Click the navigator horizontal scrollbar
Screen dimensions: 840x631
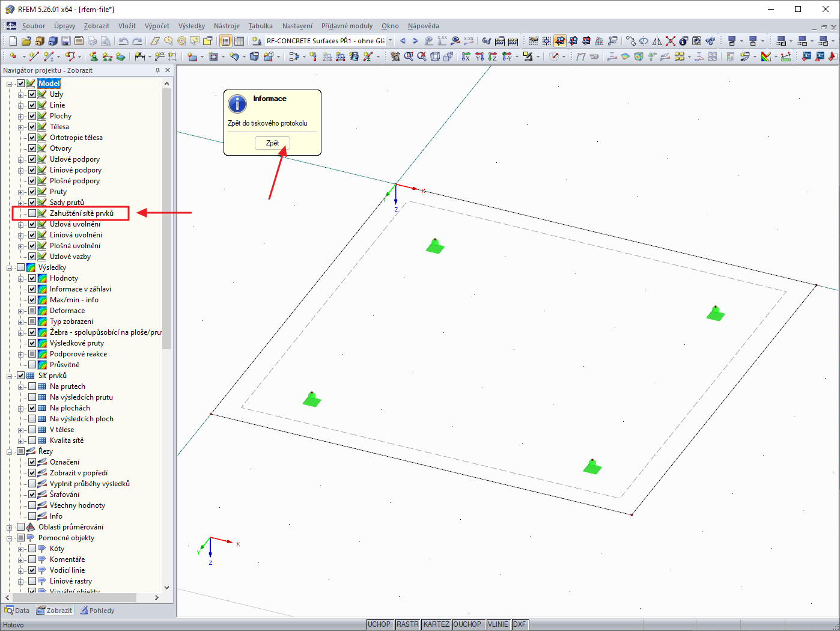click(x=74, y=598)
